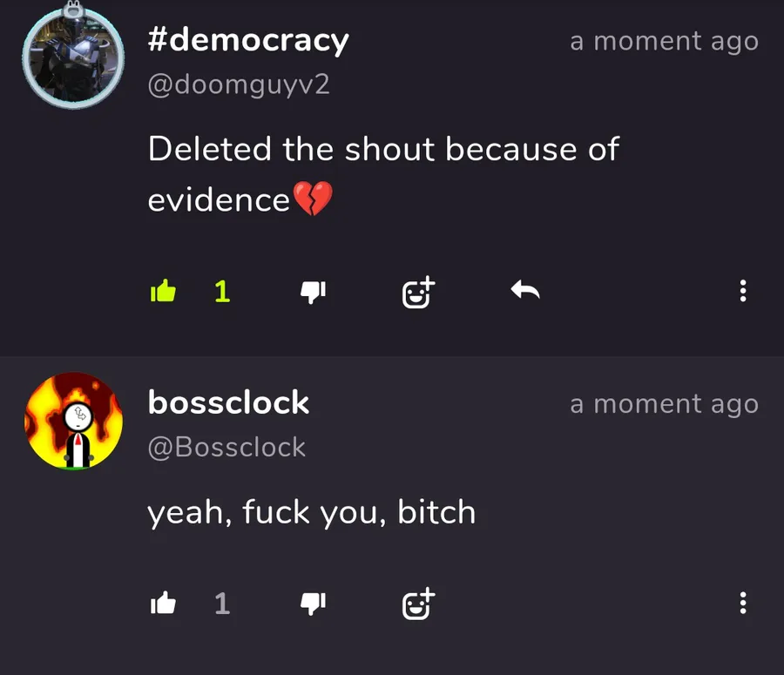The image size is (784, 675).
Task: Go to the @doomguyv2 handle
Action: (x=239, y=84)
